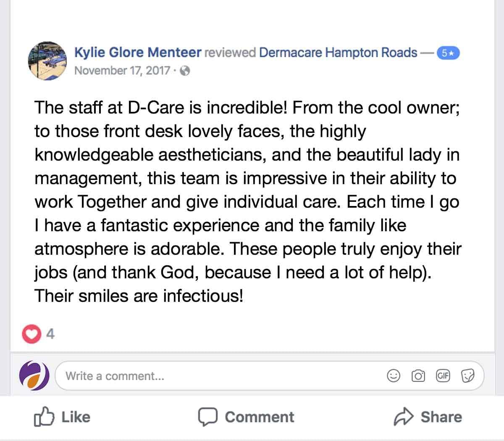The image size is (504, 441).
Task: Click the 5-star rating badge
Action: 448,53
